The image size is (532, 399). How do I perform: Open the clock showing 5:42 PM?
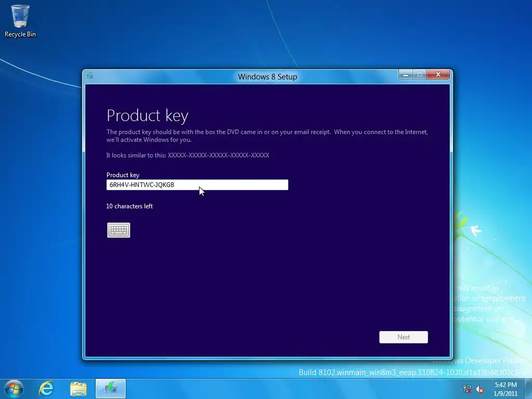point(506,389)
